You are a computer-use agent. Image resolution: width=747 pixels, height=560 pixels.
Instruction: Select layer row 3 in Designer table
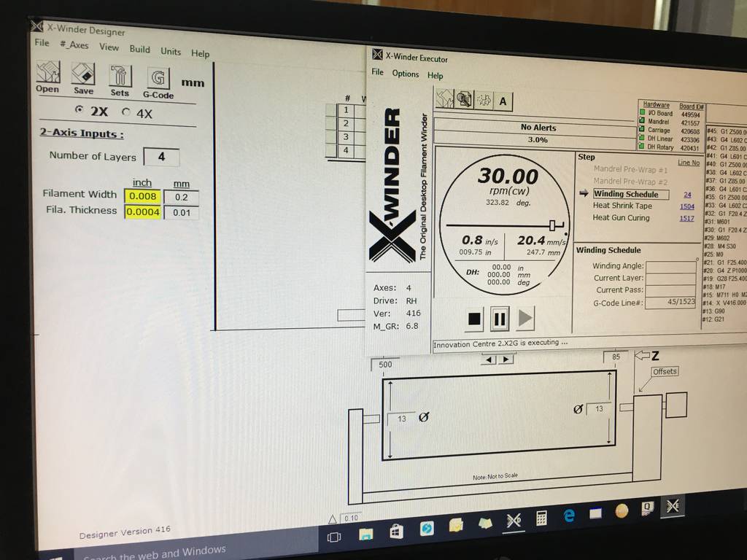tap(347, 137)
